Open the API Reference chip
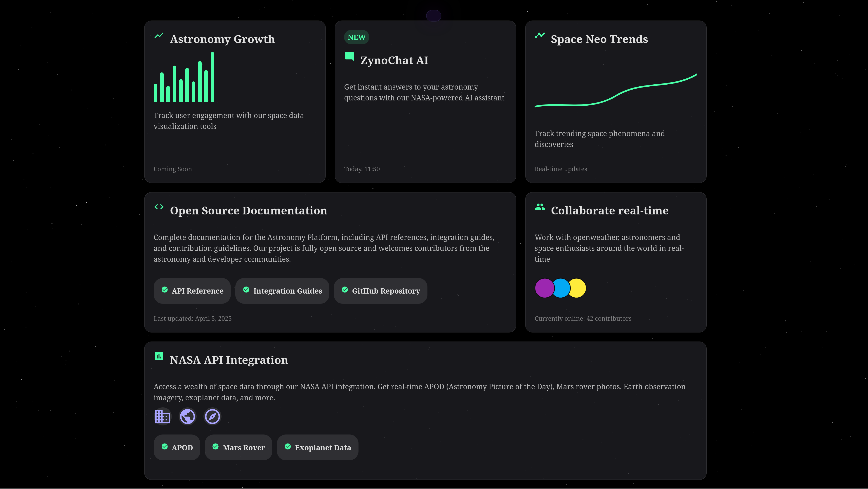This screenshot has width=868, height=489. 192,291
